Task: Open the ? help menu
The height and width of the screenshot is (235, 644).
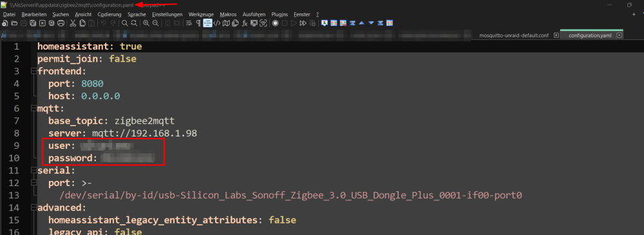Action: pyautogui.click(x=317, y=14)
